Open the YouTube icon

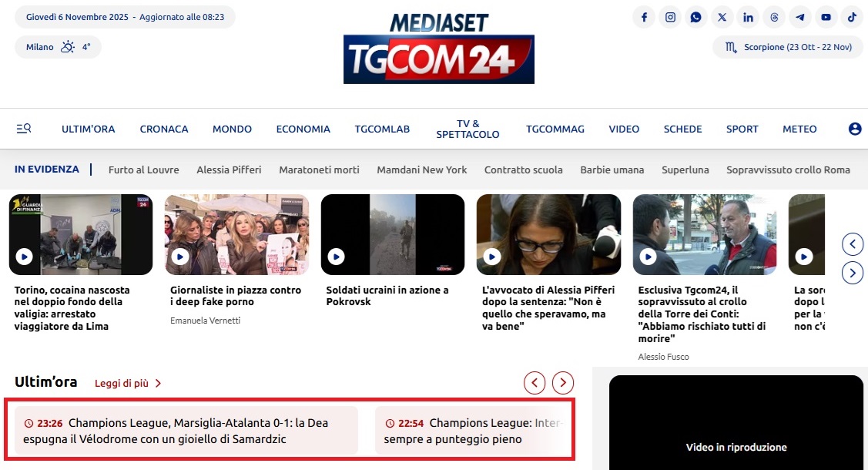click(826, 17)
